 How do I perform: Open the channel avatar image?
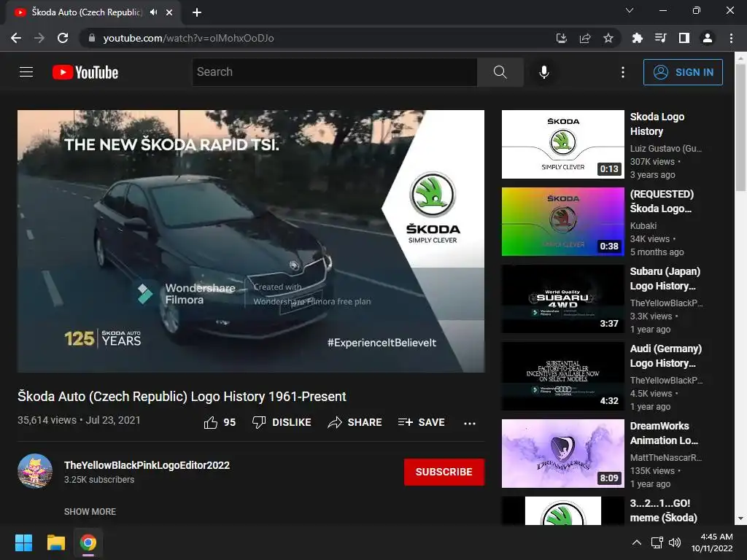[x=35, y=471]
